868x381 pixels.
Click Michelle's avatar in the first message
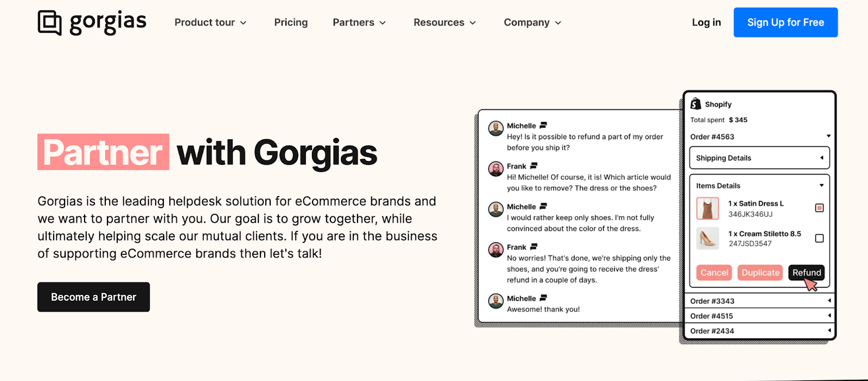click(x=495, y=128)
